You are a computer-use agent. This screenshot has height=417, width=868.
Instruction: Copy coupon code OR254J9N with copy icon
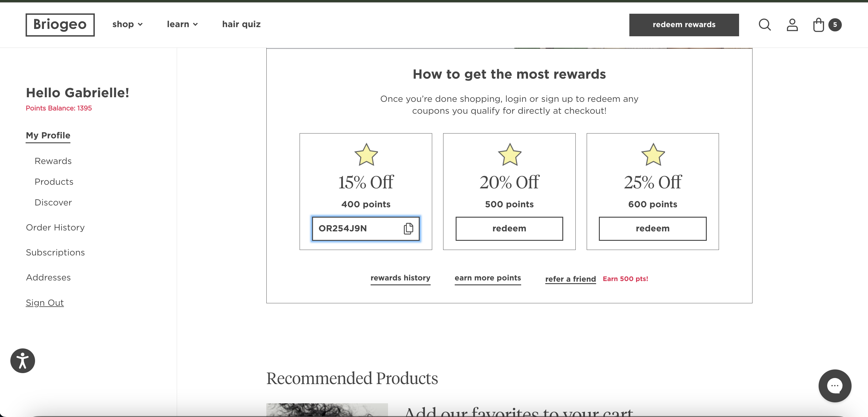(x=408, y=229)
